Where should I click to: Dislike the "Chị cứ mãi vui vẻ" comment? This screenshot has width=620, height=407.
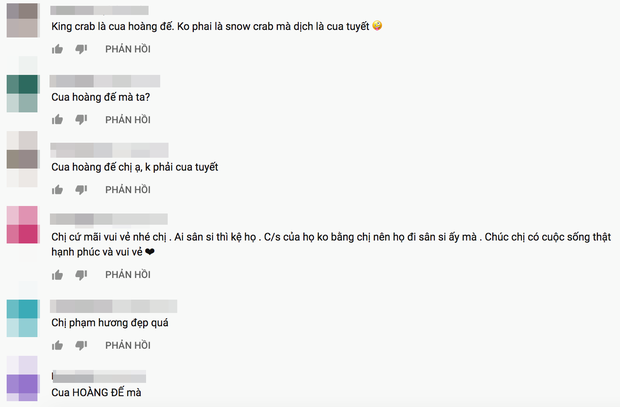pos(81,275)
